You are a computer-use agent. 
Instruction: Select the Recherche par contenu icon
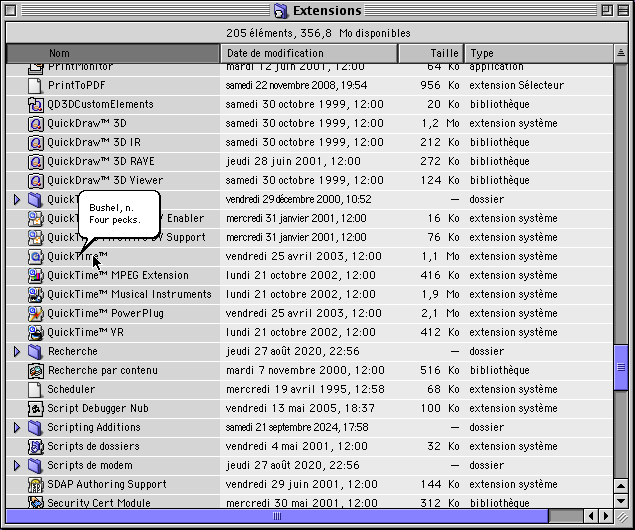(x=35, y=370)
